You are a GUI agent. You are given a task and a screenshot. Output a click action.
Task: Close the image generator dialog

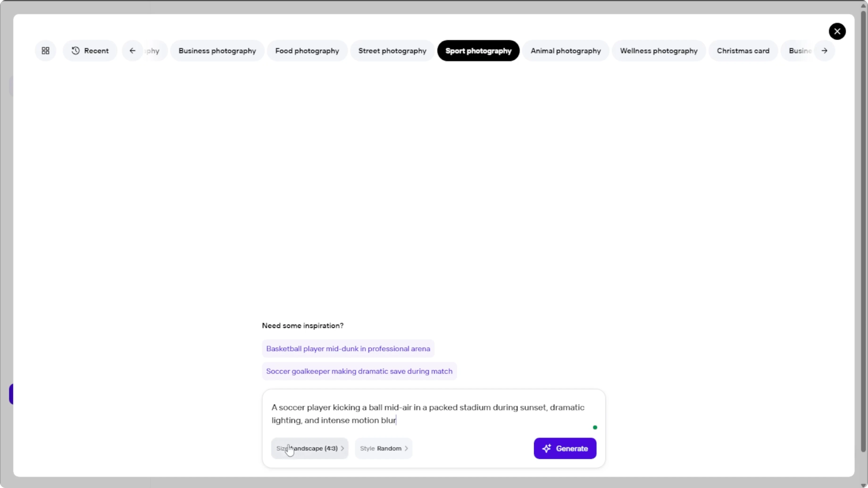837,31
